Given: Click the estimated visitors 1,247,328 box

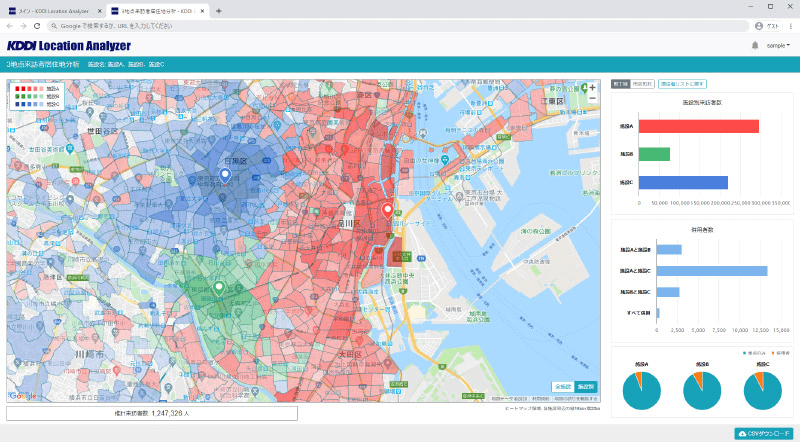Looking at the screenshot, I should pyautogui.click(x=152, y=413).
